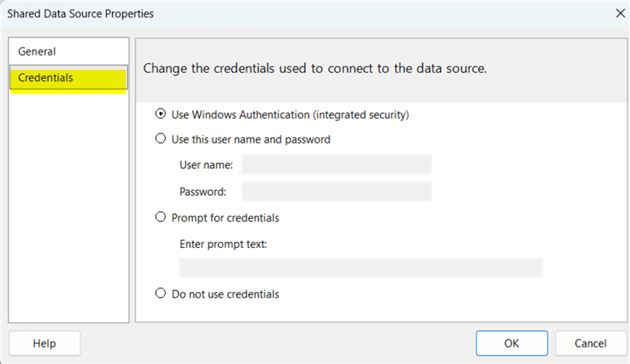The image size is (630, 364).
Task: Click the Shared Data Source Properties title
Action: click(81, 13)
